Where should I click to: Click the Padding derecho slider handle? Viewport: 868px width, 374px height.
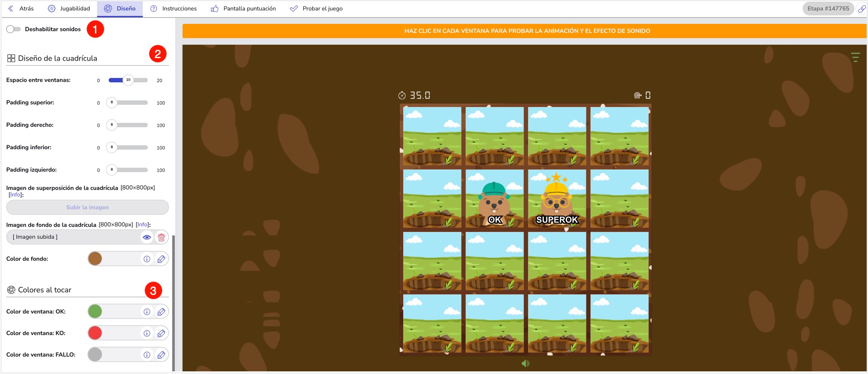[112, 125]
